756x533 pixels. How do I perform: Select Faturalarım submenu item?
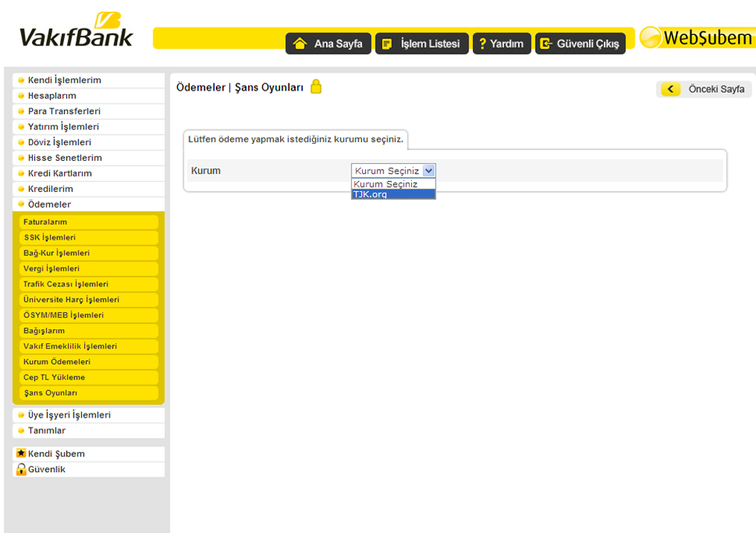(89, 222)
